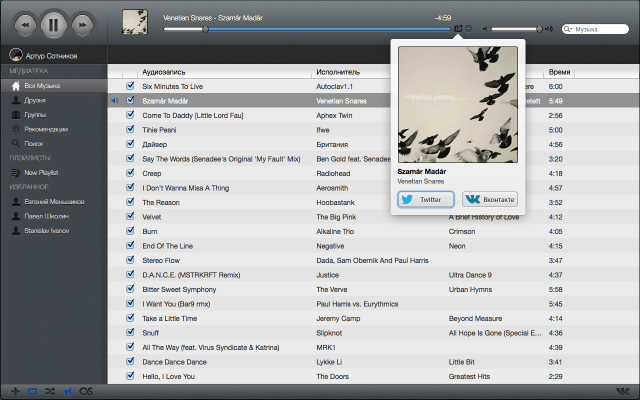Select the song Dance Dance Dance
Image resolution: width=640 pixels, height=400 pixels.
click(x=174, y=362)
